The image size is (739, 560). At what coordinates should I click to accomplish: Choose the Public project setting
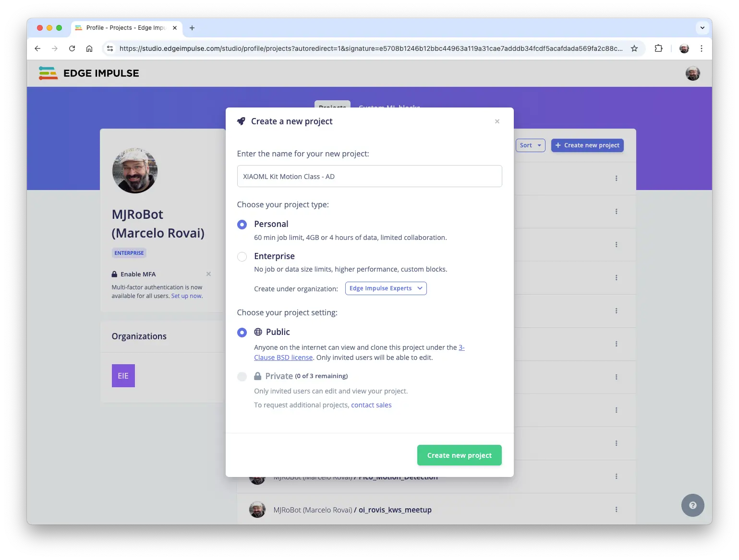(x=242, y=333)
